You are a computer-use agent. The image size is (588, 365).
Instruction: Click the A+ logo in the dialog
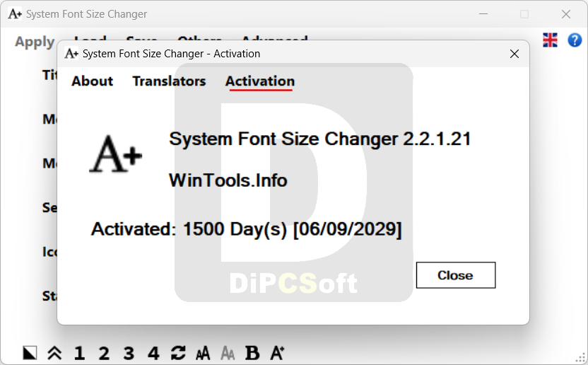(x=115, y=154)
